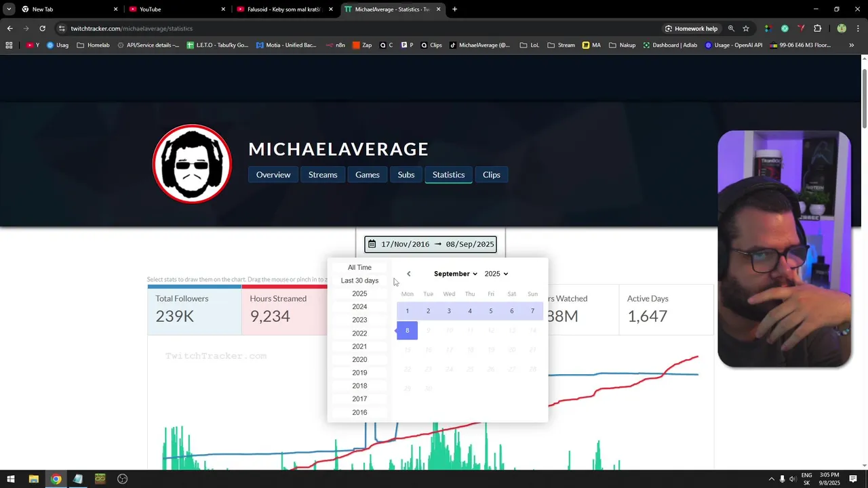
Task: Select year 2019 preset range
Action: coord(359,373)
